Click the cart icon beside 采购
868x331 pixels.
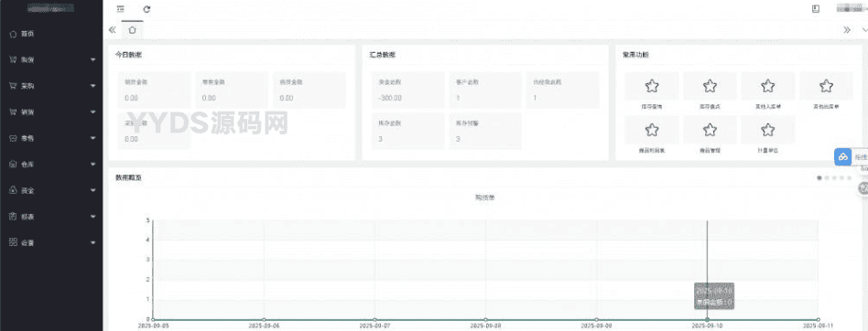tap(13, 86)
